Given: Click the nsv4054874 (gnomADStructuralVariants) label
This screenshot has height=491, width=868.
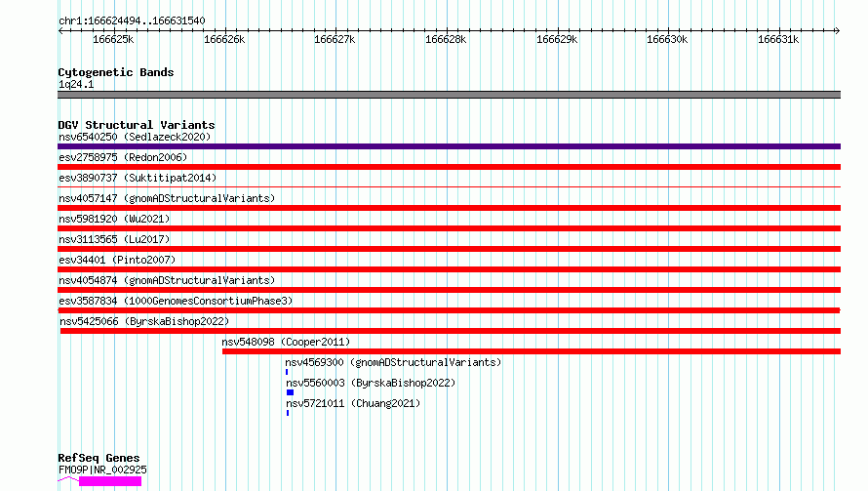Looking at the screenshot, I should [167, 280].
